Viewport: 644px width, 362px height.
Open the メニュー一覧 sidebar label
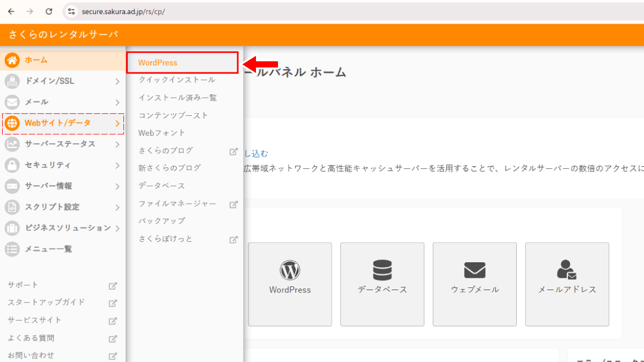click(x=48, y=249)
